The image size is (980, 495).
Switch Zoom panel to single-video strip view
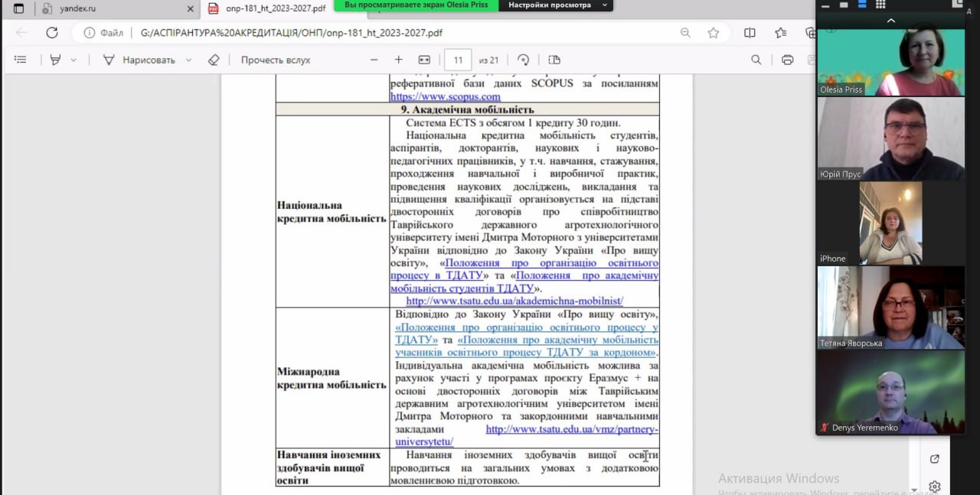(x=844, y=5)
